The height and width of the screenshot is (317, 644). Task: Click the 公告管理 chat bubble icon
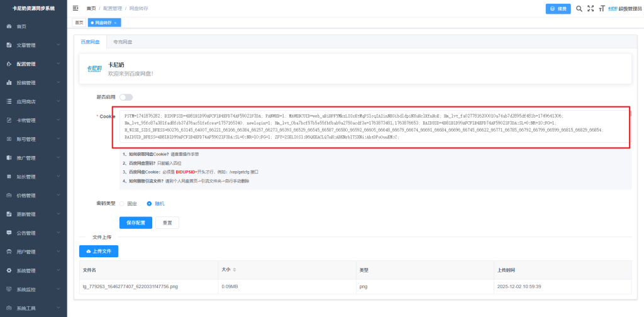[x=9, y=233]
